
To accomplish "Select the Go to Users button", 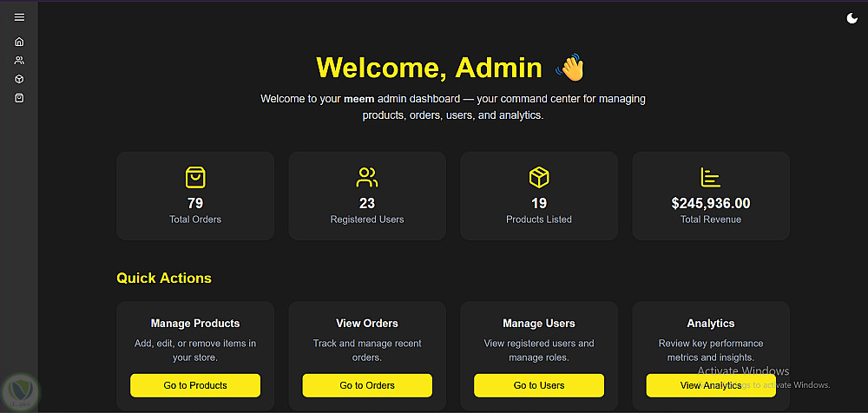I will point(539,385).
